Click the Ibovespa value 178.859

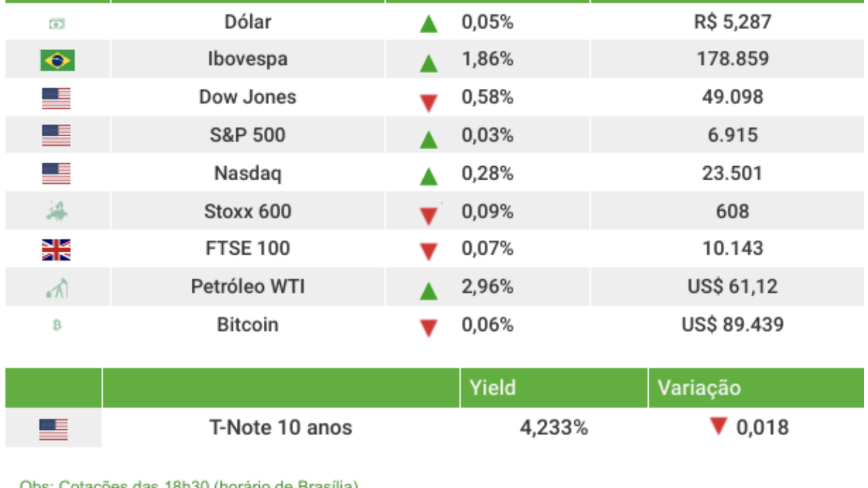[x=732, y=59]
